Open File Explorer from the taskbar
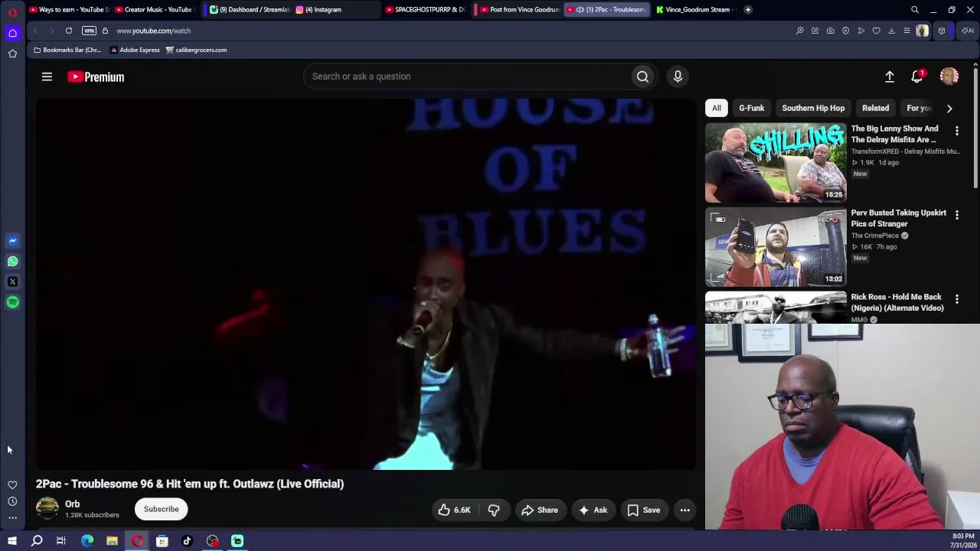 112,541
